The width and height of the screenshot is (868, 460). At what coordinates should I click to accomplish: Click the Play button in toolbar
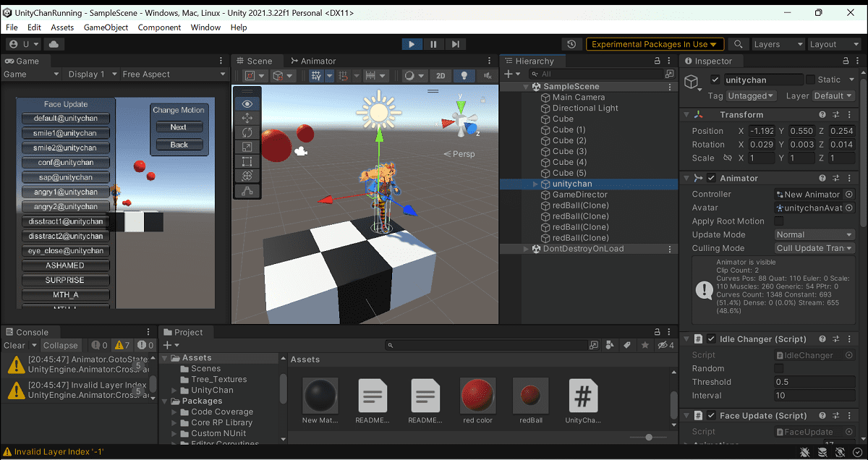pos(412,44)
